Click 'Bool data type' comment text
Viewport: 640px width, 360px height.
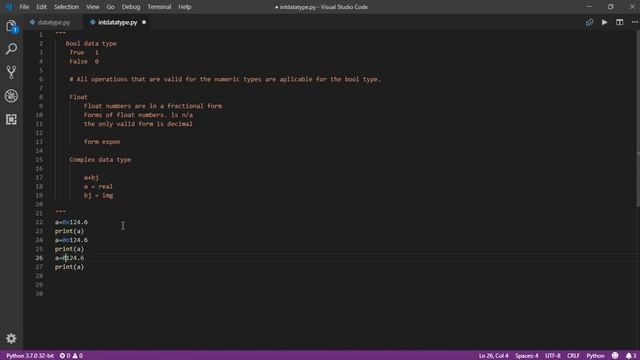91,43
